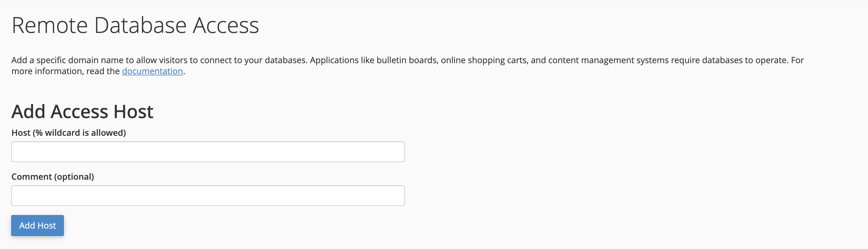Focus the Comment input field

click(208, 195)
